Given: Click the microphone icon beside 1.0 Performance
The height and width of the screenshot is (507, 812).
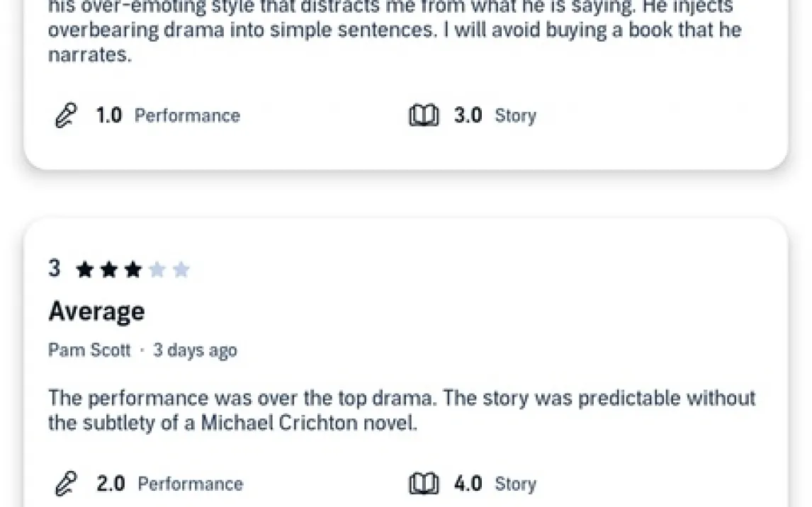Looking at the screenshot, I should pos(65,115).
